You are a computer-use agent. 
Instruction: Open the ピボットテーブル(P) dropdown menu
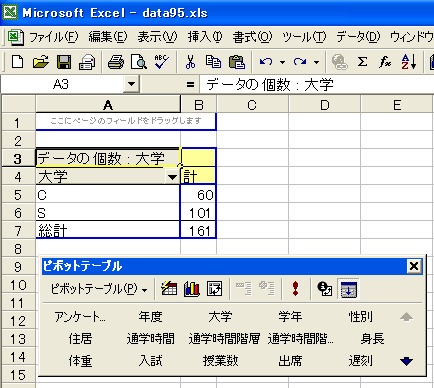point(99,289)
